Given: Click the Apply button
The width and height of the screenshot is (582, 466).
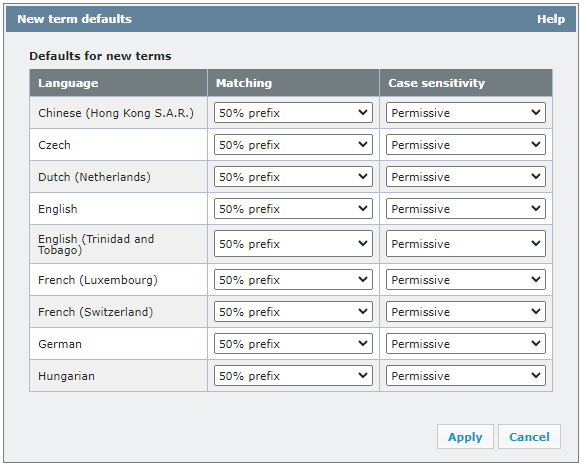Looking at the screenshot, I should point(465,437).
